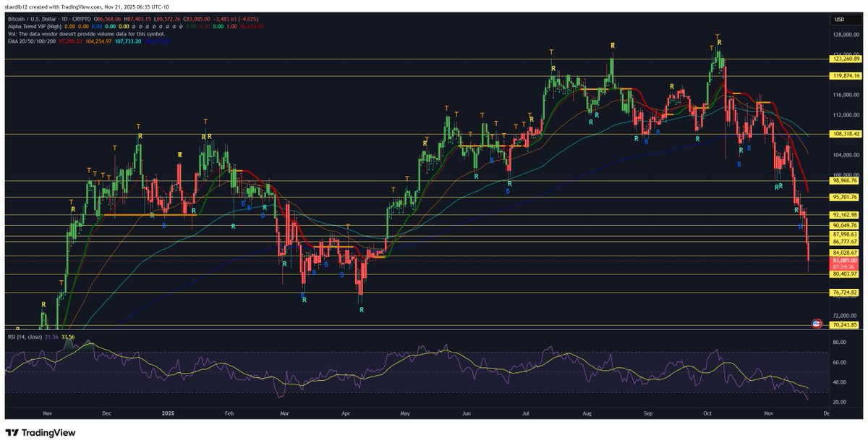Viewport: 868px width, 446px height.
Task: Click the 112,000.00 price axis tick
Action: (x=845, y=115)
